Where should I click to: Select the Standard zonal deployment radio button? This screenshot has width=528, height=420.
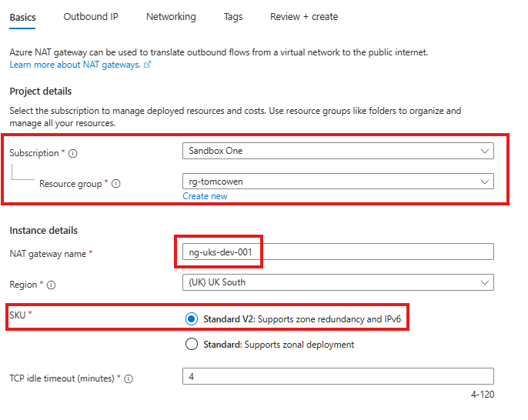pos(192,345)
